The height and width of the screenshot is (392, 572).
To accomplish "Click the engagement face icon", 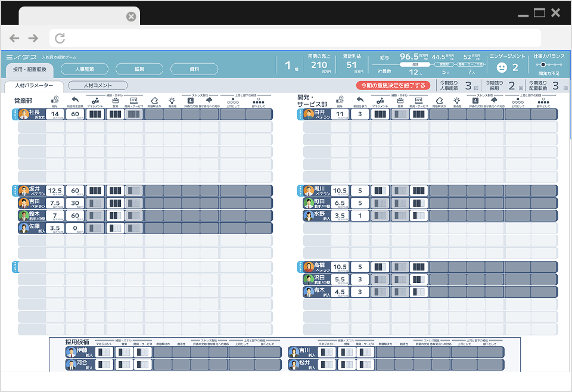I will [502, 67].
